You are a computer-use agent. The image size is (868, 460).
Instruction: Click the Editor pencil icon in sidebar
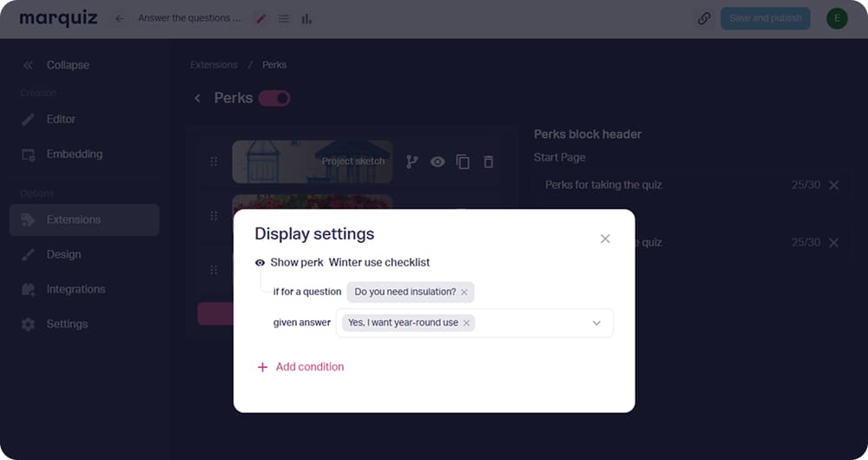click(29, 119)
